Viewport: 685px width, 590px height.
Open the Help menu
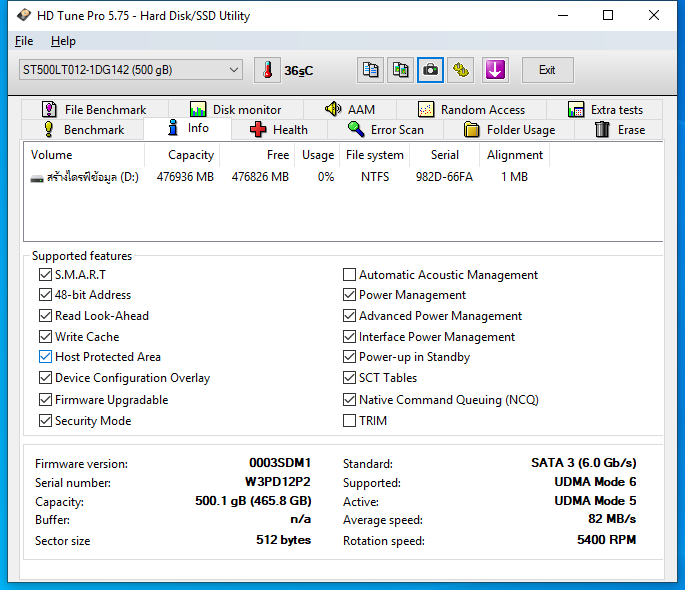63,41
